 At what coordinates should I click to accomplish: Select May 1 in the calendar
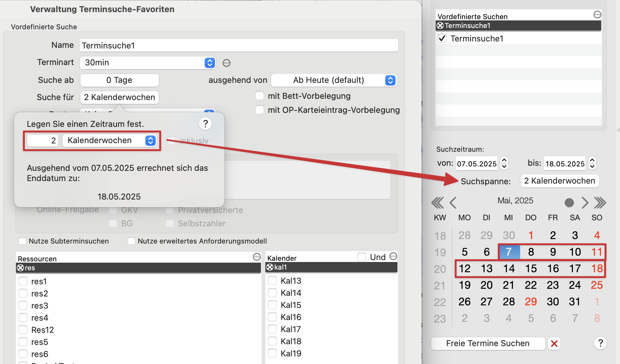531,235
